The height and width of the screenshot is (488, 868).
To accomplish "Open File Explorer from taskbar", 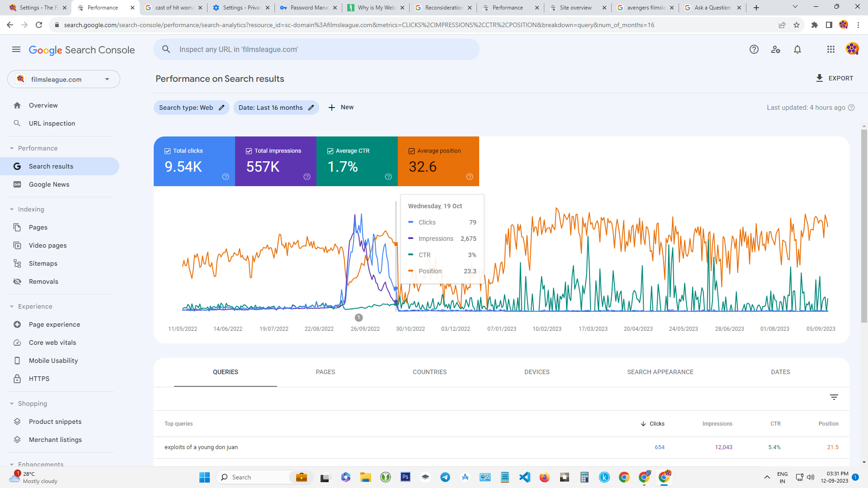I will tap(366, 477).
